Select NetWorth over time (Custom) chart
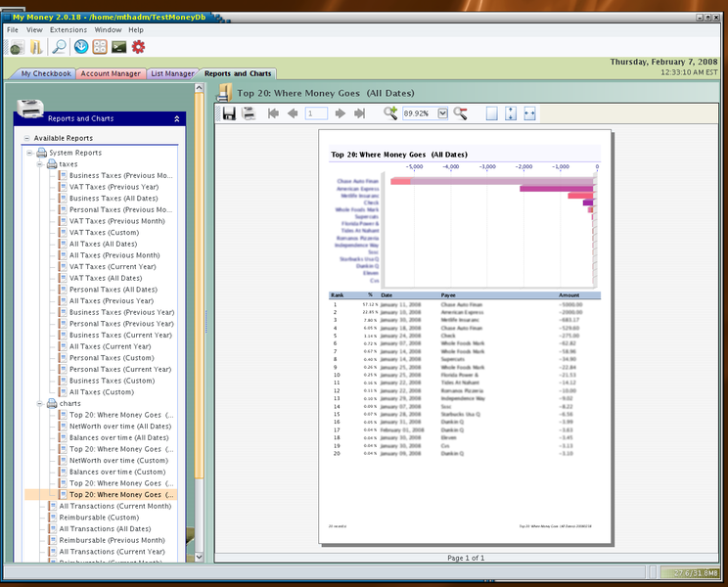The image size is (728, 587). (x=118, y=461)
